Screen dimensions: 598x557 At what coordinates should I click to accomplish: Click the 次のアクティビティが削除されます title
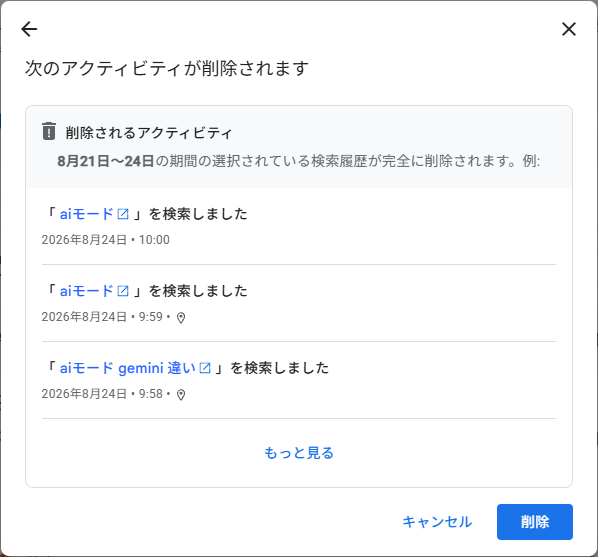click(167, 68)
